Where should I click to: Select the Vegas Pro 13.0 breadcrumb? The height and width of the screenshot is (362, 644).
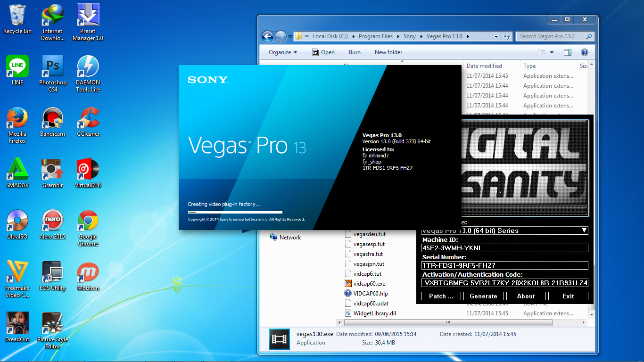click(445, 36)
